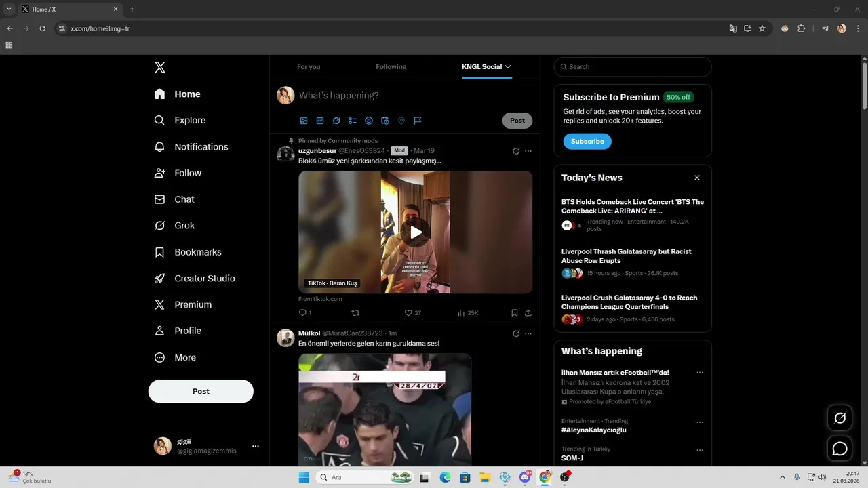Open Explore in sidebar
868x488 pixels.
click(x=180, y=121)
